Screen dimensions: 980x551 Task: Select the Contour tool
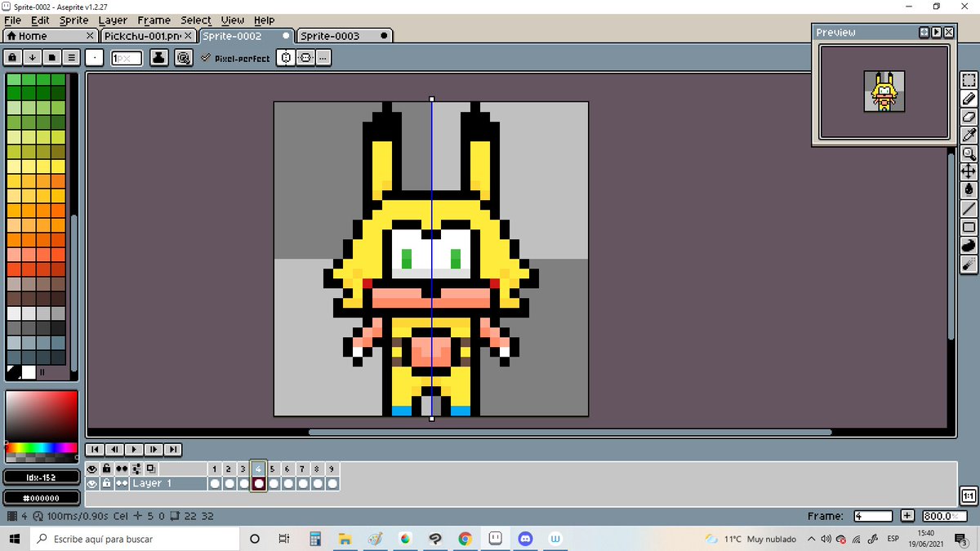[969, 245]
